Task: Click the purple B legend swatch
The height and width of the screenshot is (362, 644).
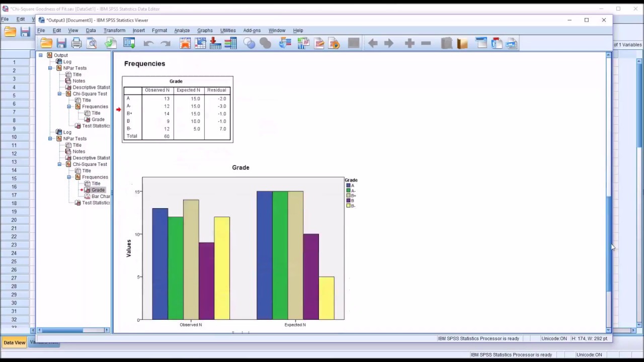Action: click(x=348, y=201)
